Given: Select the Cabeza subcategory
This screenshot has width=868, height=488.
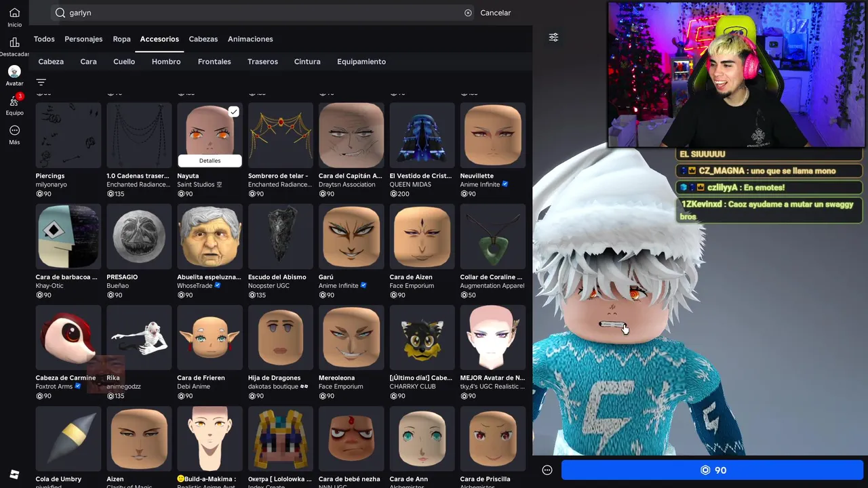Looking at the screenshot, I should click(x=51, y=62).
